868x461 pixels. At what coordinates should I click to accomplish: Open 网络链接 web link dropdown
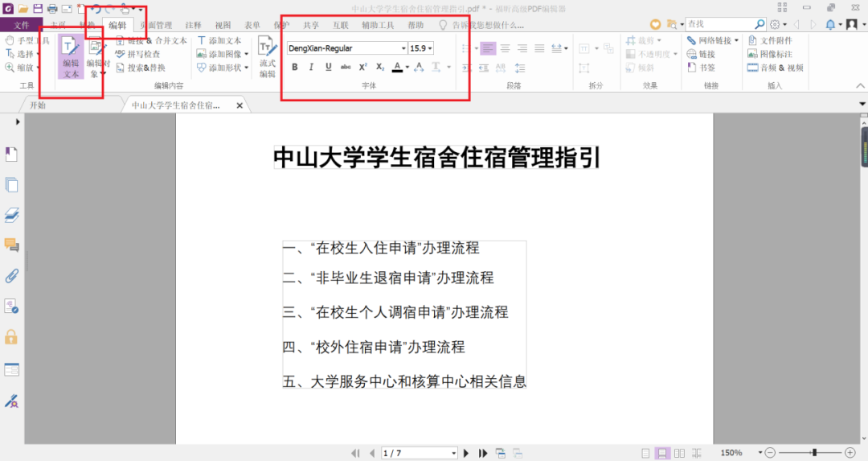pos(736,40)
